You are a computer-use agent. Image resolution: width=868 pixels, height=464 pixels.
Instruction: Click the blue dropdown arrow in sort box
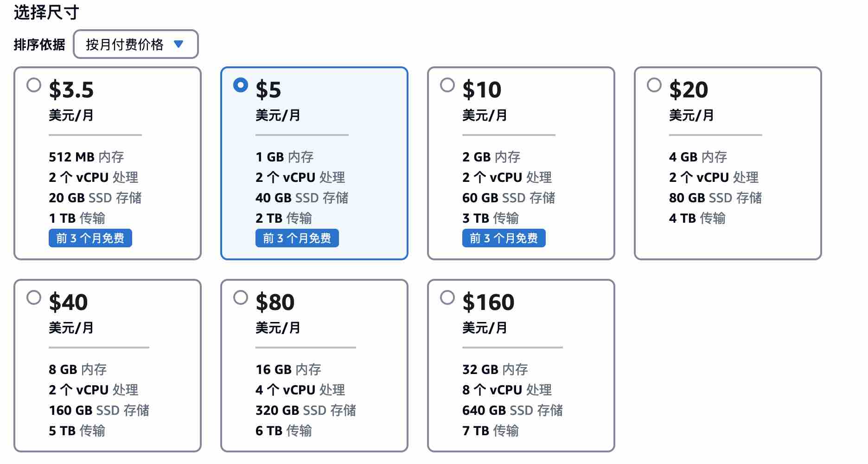179,45
